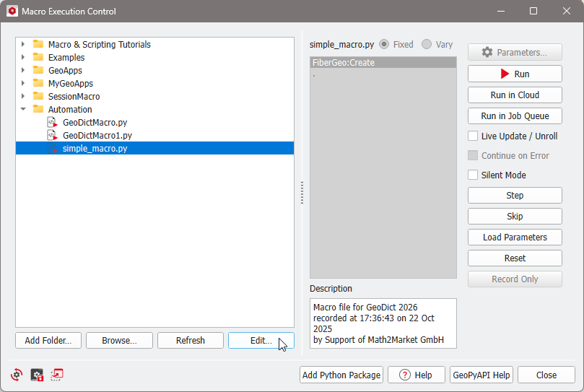Viewport: 584px width, 392px height.
Task: Reset the macro execution
Action: pyautogui.click(x=515, y=258)
